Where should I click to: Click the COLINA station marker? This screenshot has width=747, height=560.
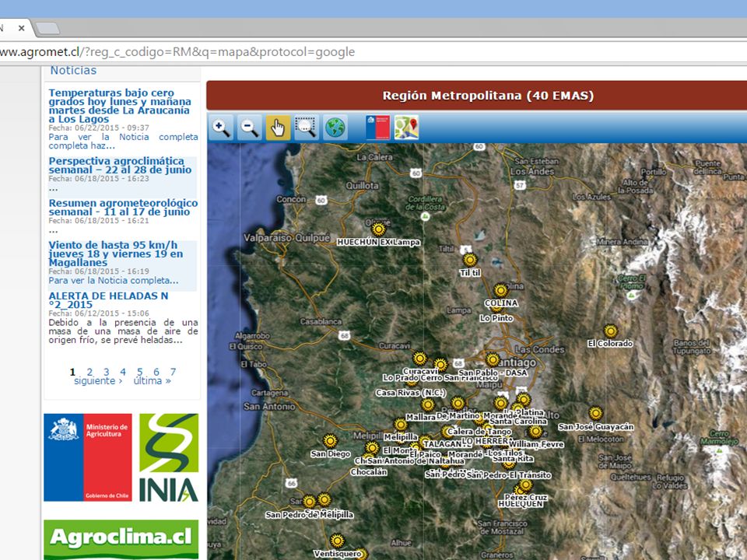coord(500,290)
